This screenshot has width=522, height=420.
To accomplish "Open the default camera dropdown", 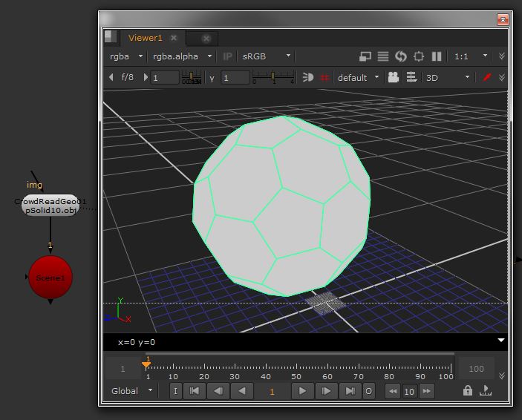I will (x=358, y=77).
